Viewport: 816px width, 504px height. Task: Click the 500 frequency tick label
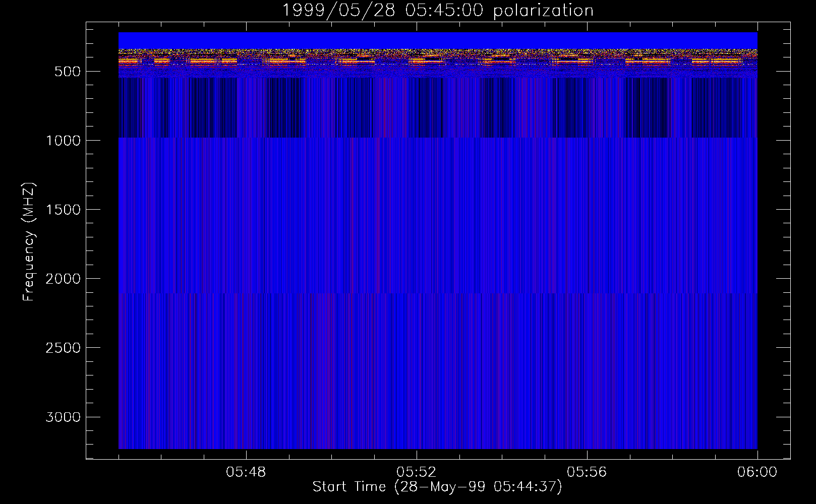tap(68, 72)
